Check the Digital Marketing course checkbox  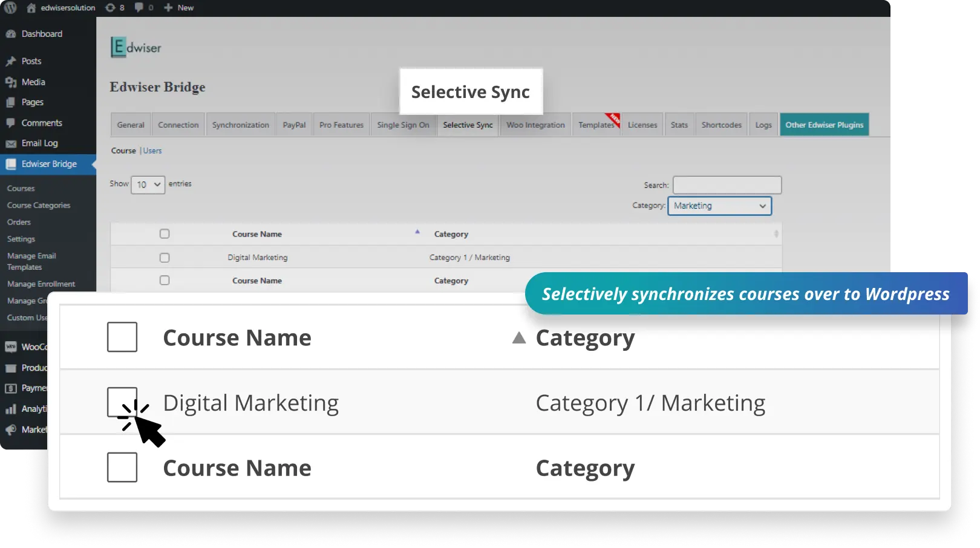(122, 402)
